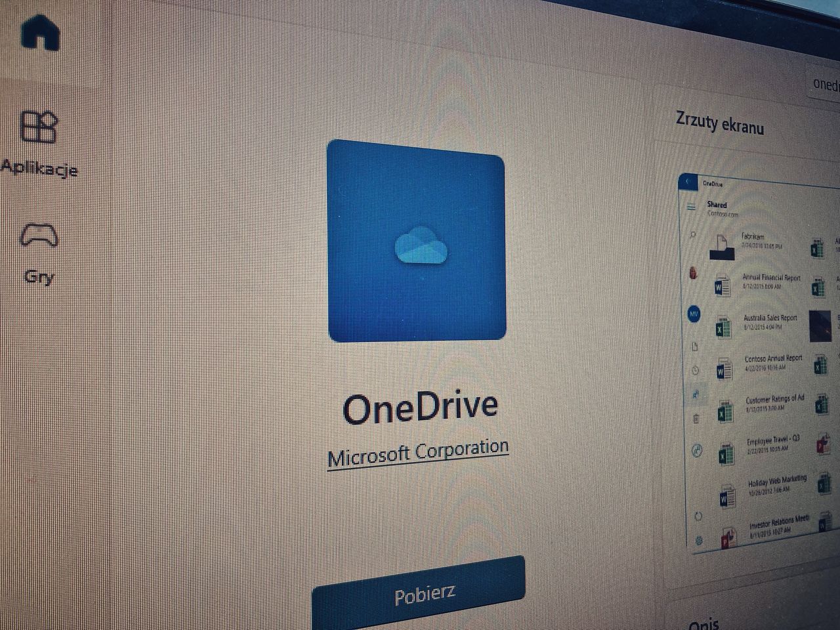
Task: Click Word icon beside Holiday Web Marketing
Action: click(x=727, y=497)
